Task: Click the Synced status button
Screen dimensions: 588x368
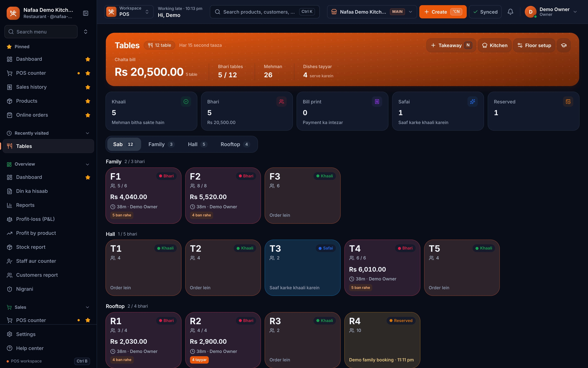Action: [485, 12]
